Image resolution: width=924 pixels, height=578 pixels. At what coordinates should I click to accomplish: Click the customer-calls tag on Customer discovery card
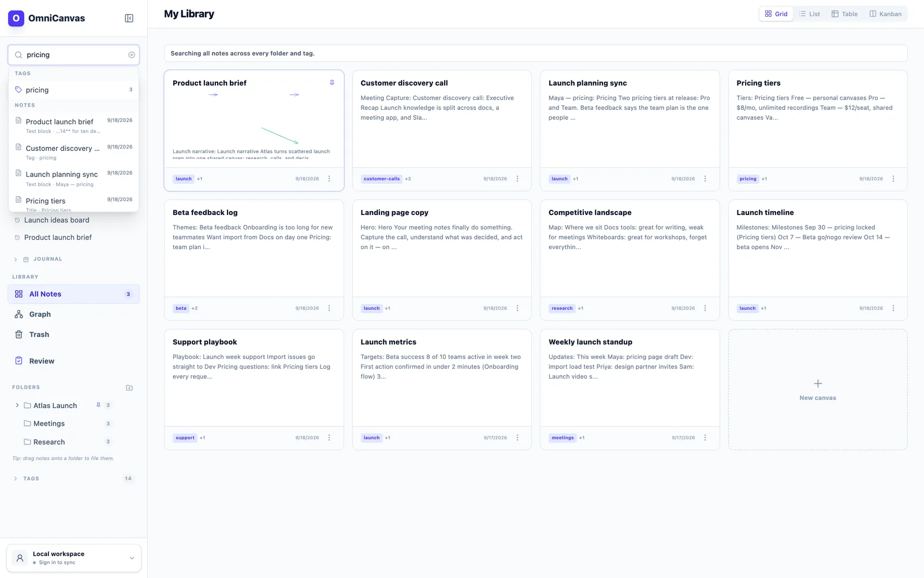click(382, 179)
